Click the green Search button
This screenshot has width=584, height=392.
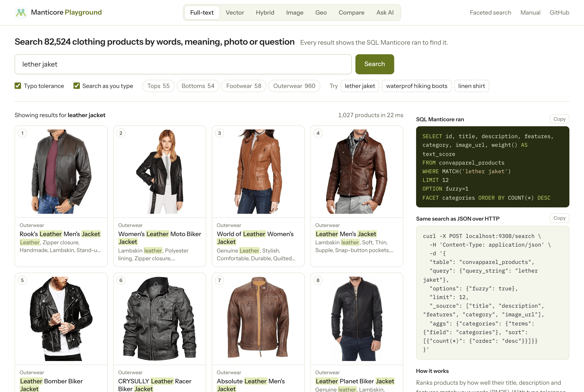pyautogui.click(x=374, y=64)
